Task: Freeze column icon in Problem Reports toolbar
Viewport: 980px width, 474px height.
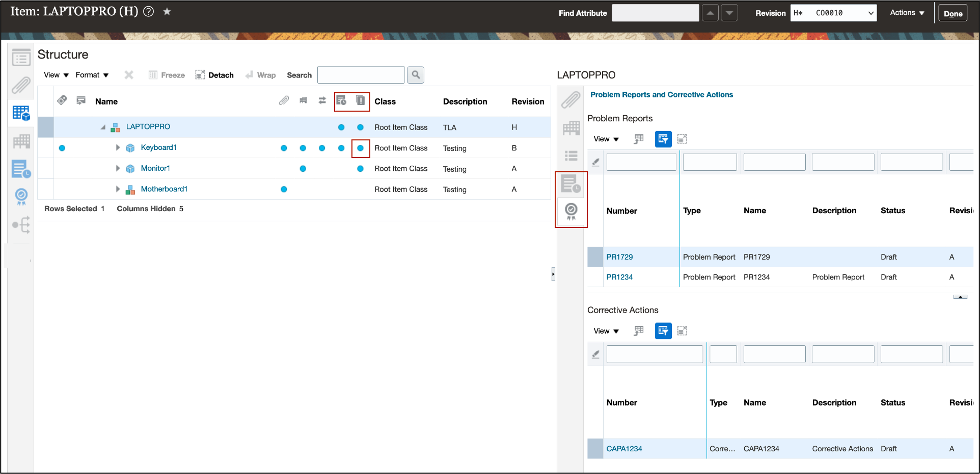Action: pyautogui.click(x=638, y=139)
